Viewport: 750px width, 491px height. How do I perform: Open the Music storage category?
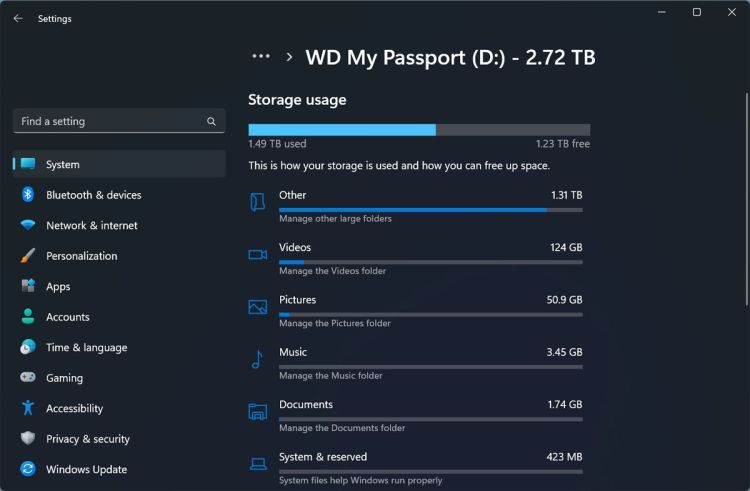[415, 360]
